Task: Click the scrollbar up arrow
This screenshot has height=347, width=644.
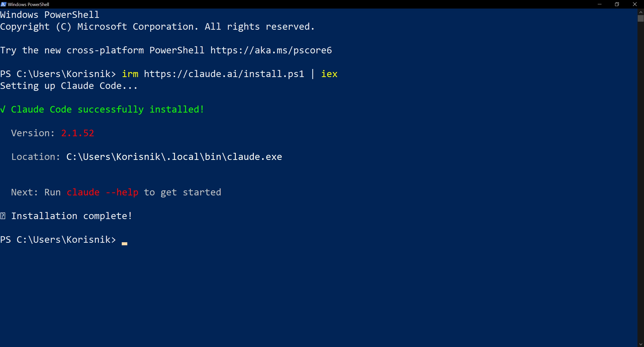Action: (640, 12)
